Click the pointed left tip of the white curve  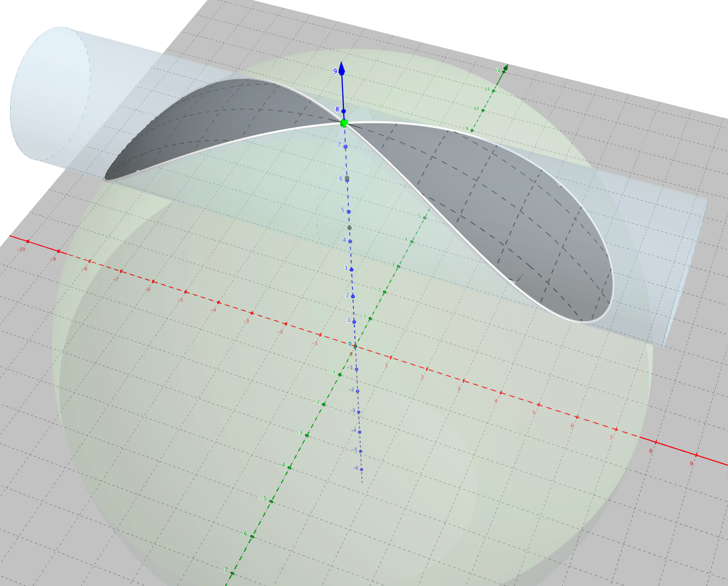pyautogui.click(x=106, y=178)
